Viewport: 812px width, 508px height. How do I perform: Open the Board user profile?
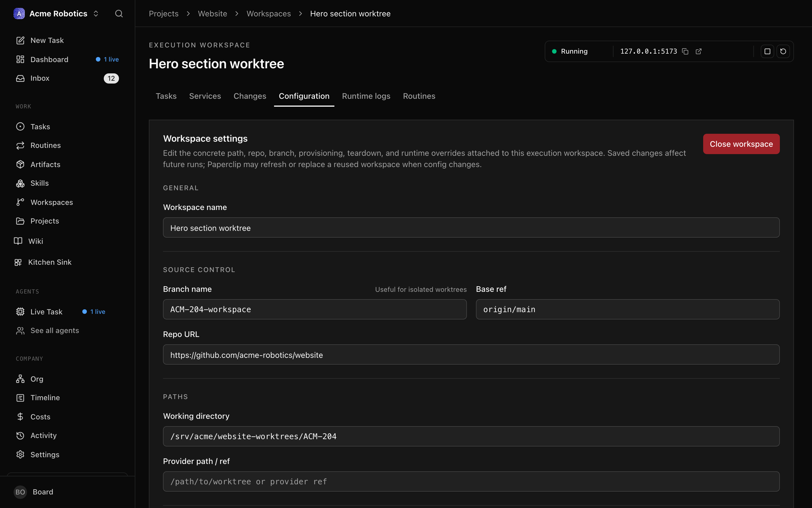tap(67, 492)
